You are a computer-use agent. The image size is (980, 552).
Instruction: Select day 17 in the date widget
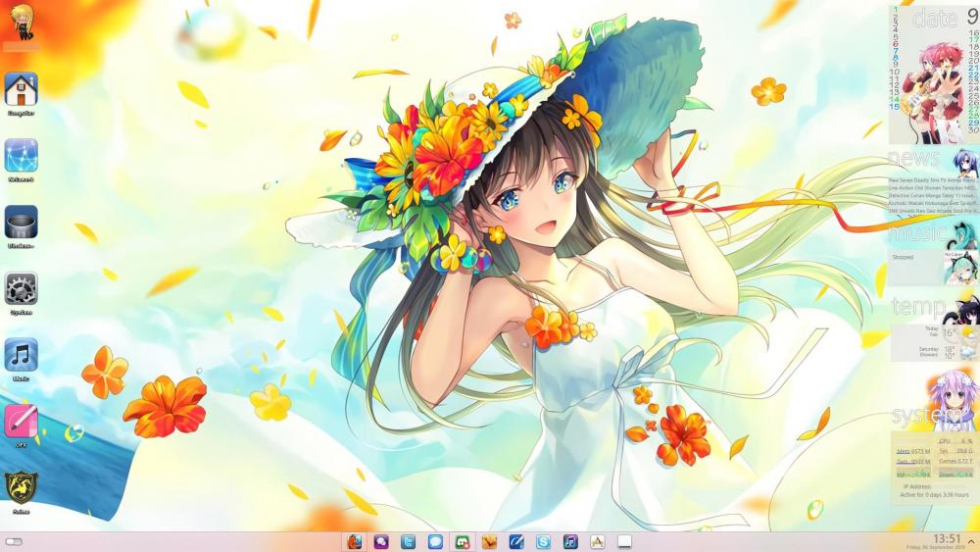tap(974, 39)
